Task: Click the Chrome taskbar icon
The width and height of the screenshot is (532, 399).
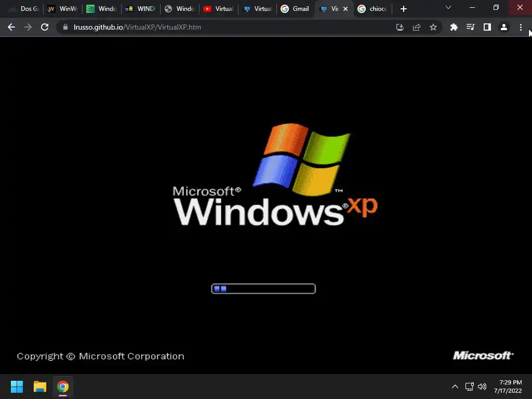Action: [x=63, y=387]
